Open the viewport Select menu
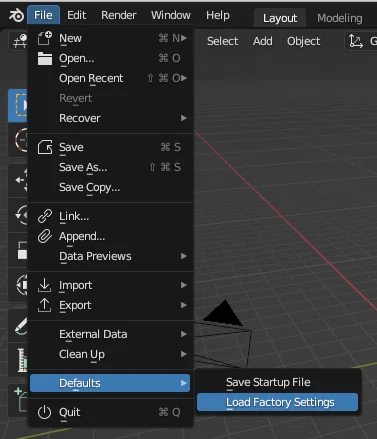This screenshot has width=377, height=439. [222, 41]
